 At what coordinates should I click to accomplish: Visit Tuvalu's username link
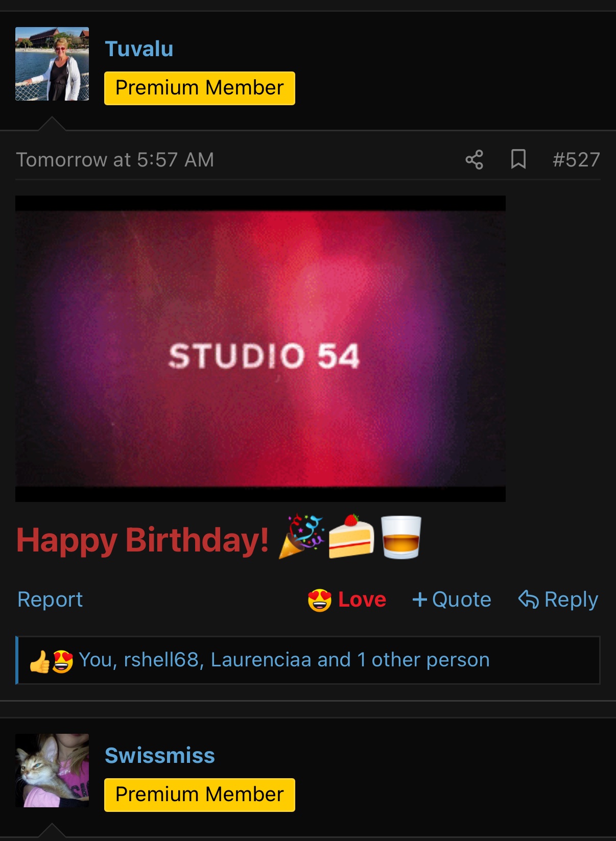(x=139, y=49)
